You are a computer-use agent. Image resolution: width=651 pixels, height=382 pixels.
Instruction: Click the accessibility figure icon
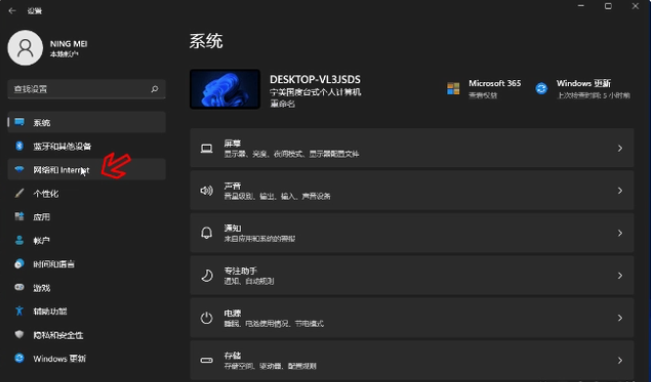point(19,311)
